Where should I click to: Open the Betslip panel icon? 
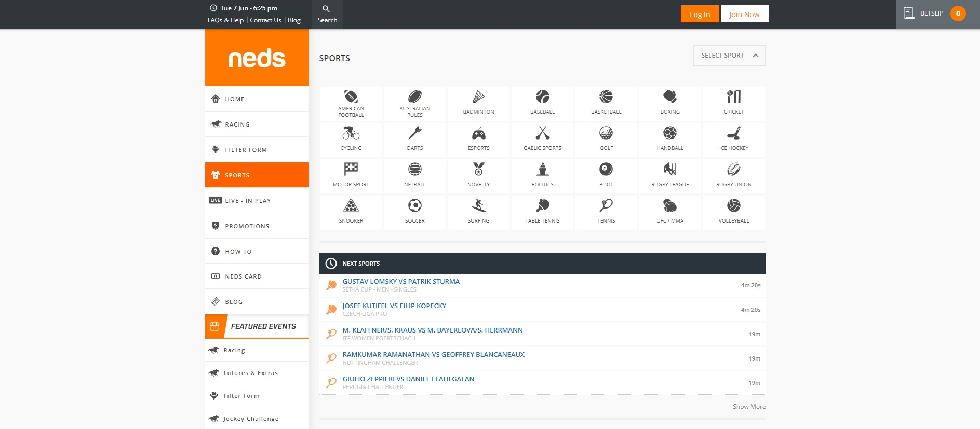tap(909, 13)
